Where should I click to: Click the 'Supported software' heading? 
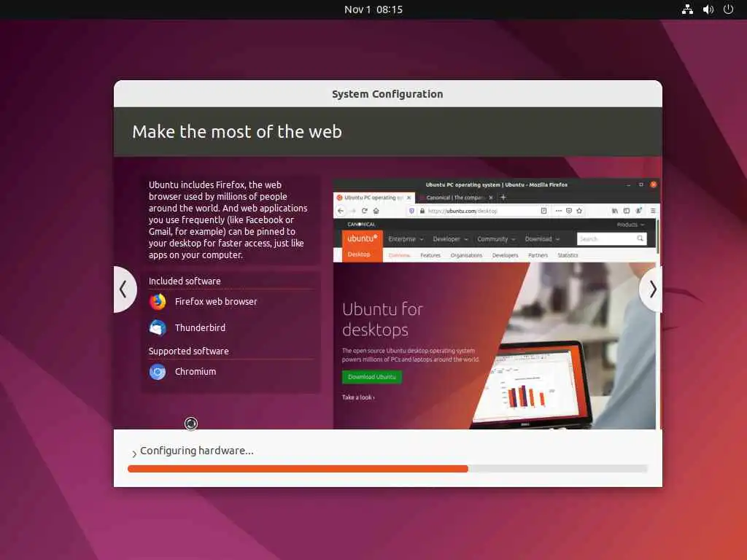point(189,351)
